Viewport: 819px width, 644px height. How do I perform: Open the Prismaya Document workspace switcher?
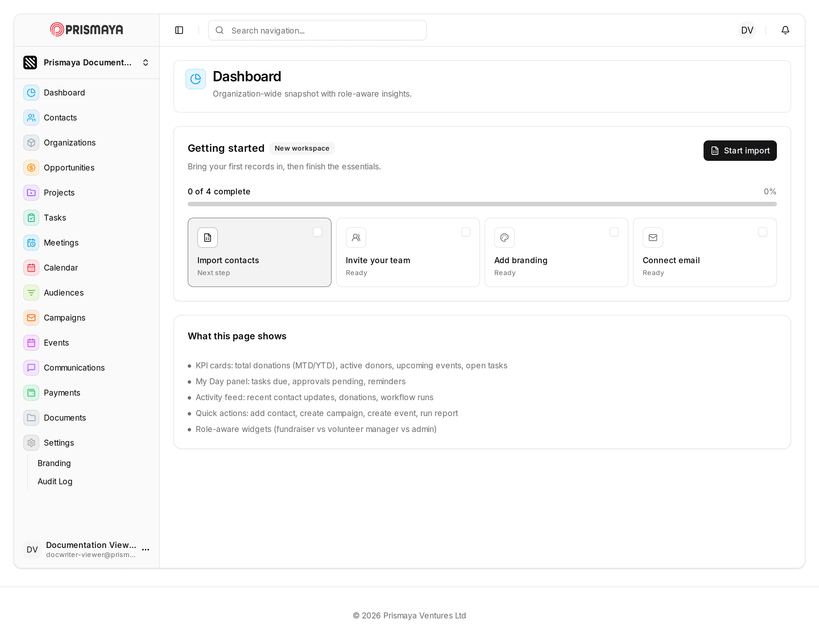[x=87, y=63]
